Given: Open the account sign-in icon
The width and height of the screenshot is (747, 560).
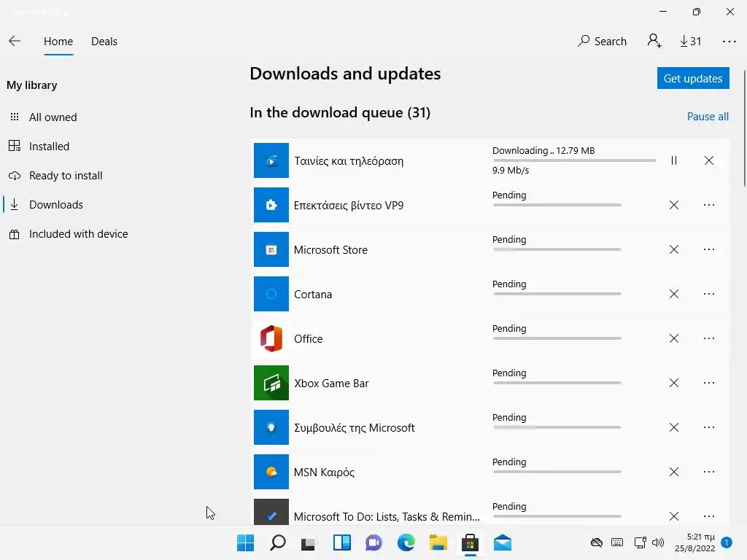Looking at the screenshot, I should pyautogui.click(x=654, y=41).
